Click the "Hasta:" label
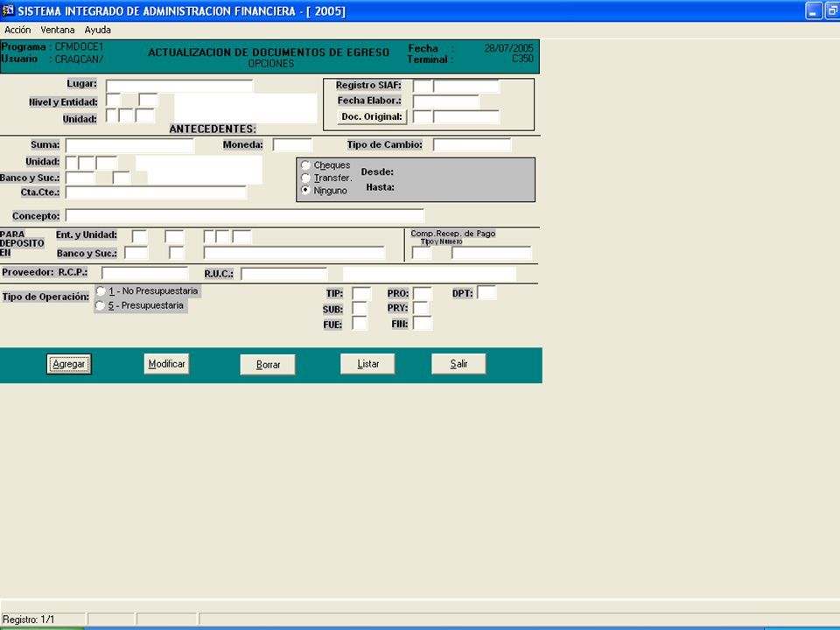Image resolution: width=840 pixels, height=630 pixels. coord(381,187)
